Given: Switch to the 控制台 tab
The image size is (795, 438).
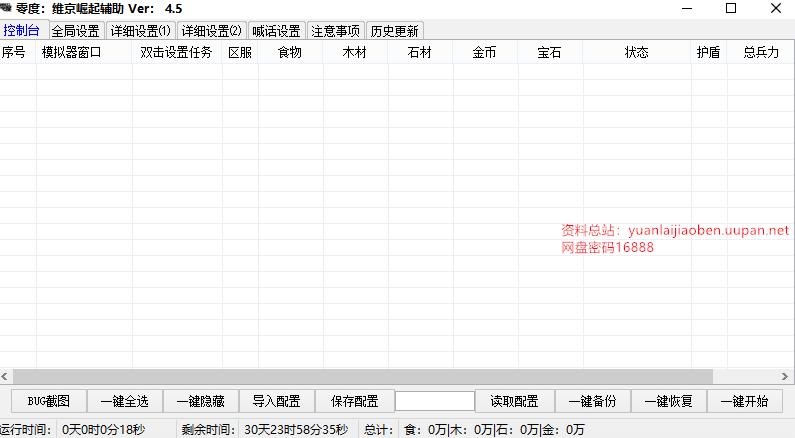Looking at the screenshot, I should [23, 30].
